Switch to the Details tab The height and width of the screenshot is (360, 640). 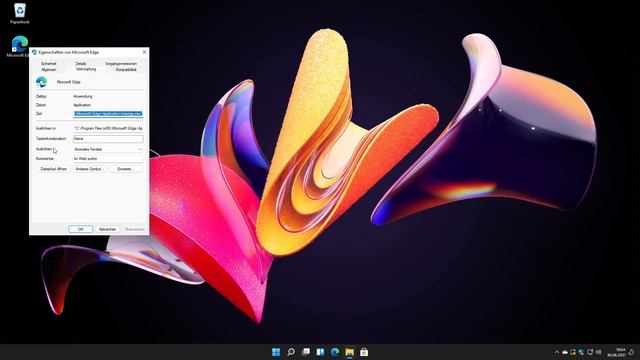(x=81, y=64)
